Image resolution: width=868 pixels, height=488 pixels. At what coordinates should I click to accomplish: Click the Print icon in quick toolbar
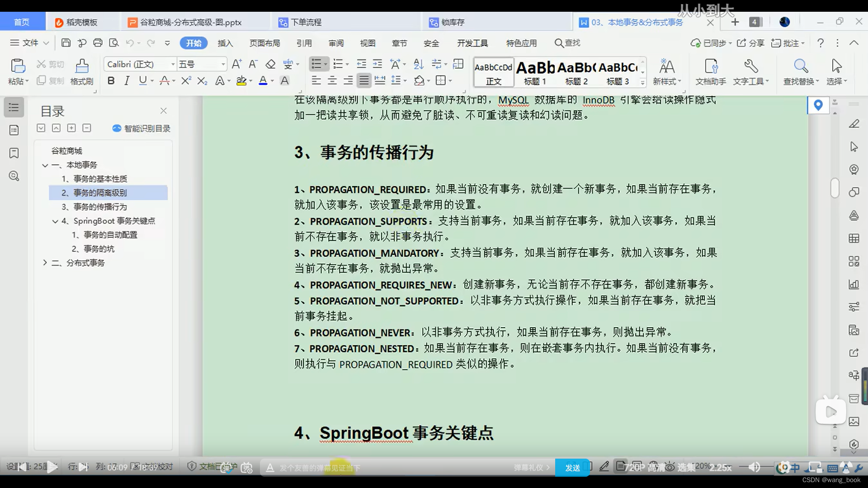pos(98,43)
